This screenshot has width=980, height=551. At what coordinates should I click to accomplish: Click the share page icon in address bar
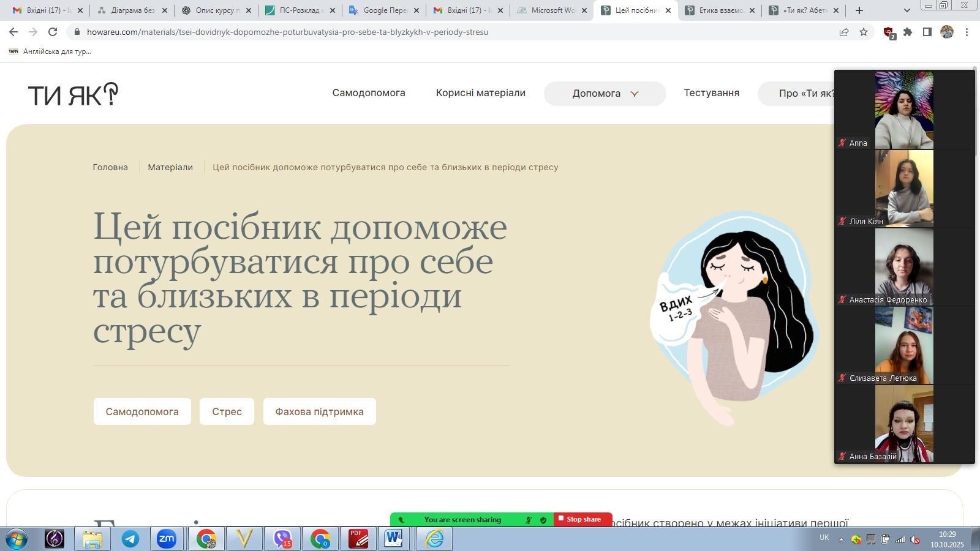click(844, 32)
